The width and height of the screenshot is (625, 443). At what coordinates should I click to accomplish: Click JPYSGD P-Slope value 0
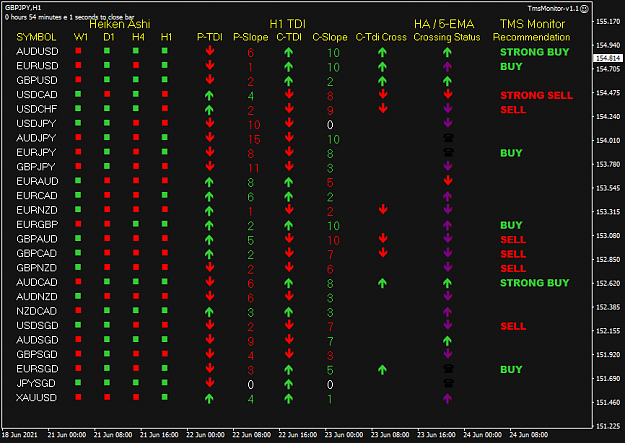coord(250,385)
